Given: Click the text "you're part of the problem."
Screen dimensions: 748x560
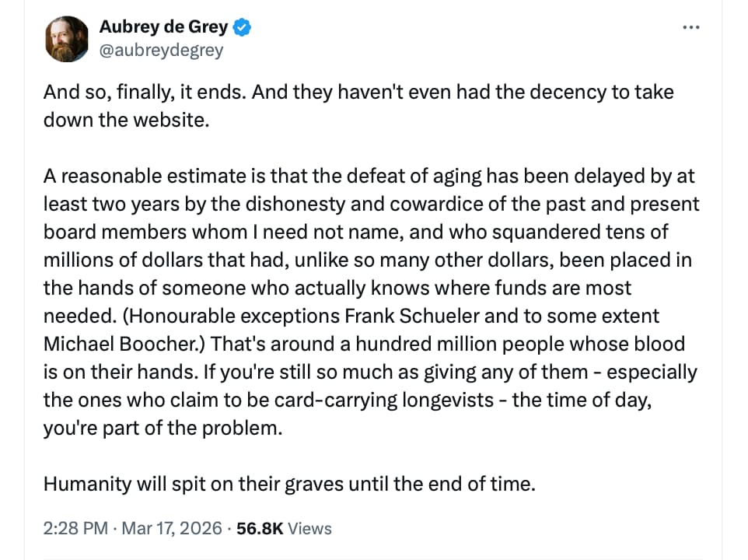Looking at the screenshot, I should coord(163,429).
